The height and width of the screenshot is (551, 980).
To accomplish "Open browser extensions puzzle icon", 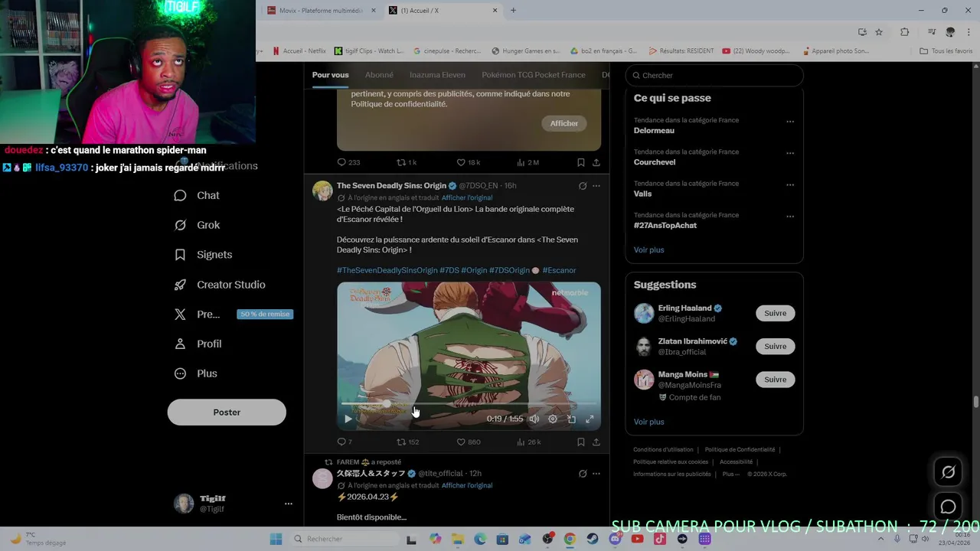I will point(904,31).
